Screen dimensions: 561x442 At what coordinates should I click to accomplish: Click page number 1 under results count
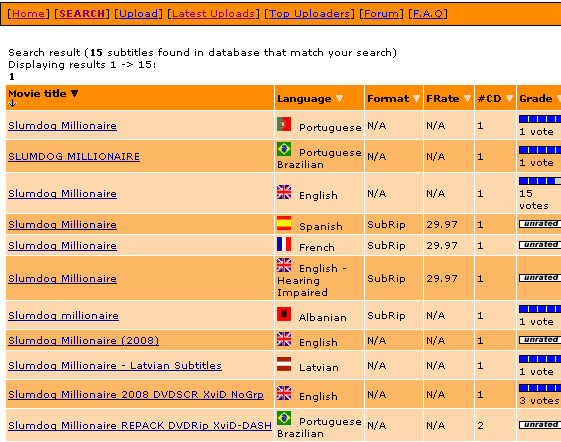(12, 77)
